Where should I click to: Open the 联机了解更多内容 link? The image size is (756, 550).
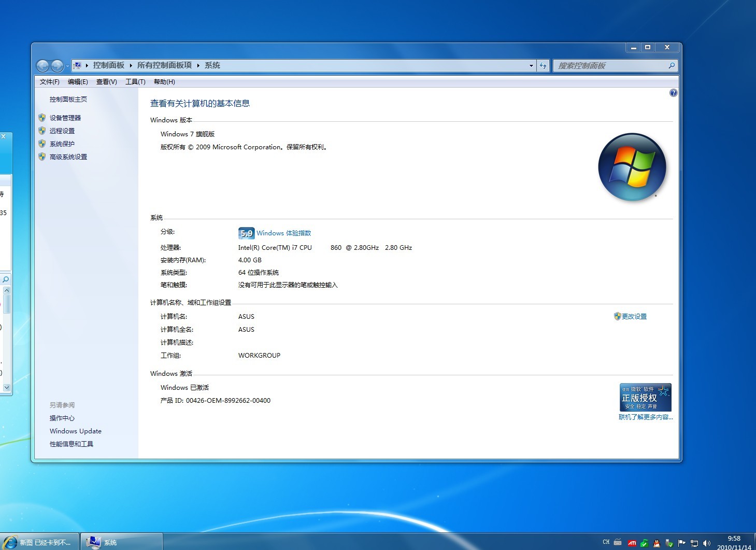(x=646, y=417)
